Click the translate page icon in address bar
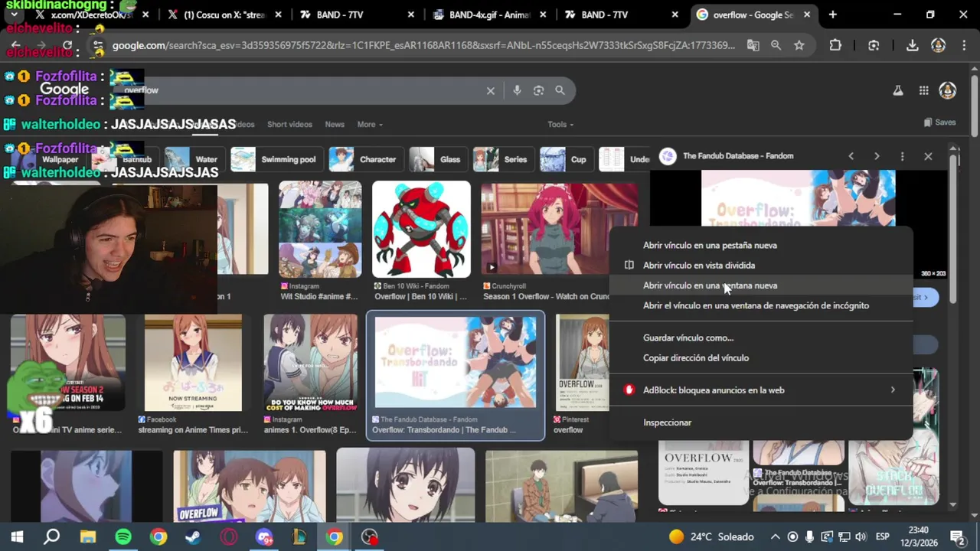 pyautogui.click(x=753, y=45)
